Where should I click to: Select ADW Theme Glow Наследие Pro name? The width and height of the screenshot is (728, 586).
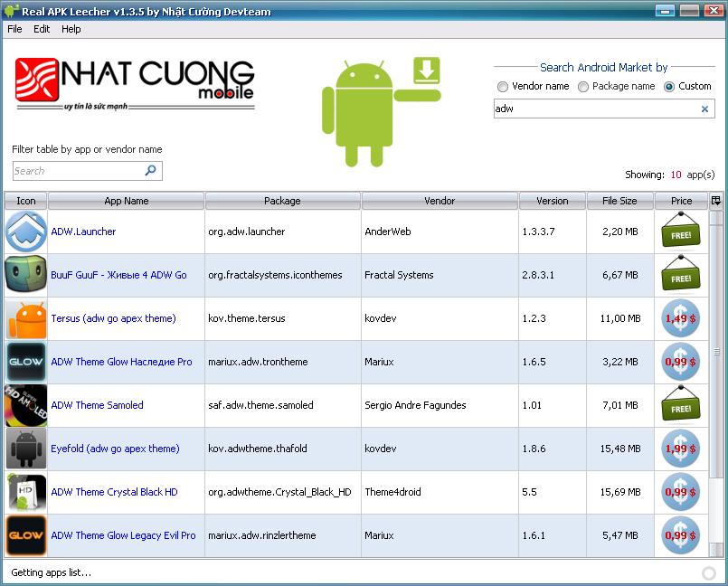pyautogui.click(x=122, y=362)
